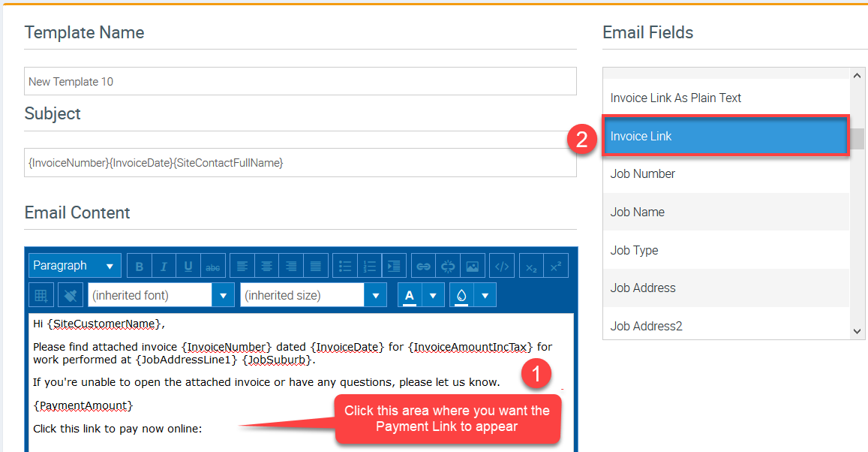Screen dimensions: 868x452
Task: Click the insert table icon
Action: pyautogui.click(x=41, y=295)
